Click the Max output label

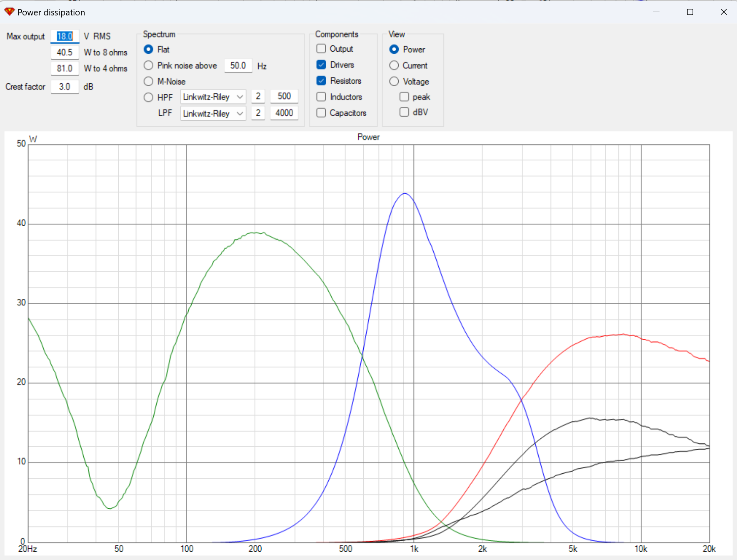25,36
